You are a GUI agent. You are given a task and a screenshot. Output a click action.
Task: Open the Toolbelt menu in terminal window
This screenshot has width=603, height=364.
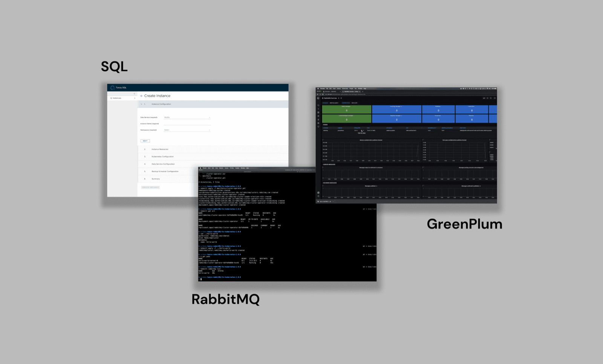237,168
